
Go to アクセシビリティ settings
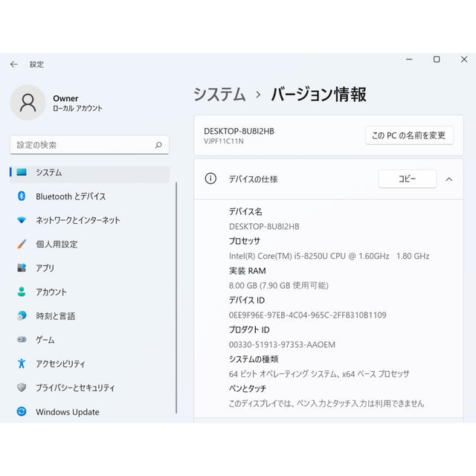(89, 364)
